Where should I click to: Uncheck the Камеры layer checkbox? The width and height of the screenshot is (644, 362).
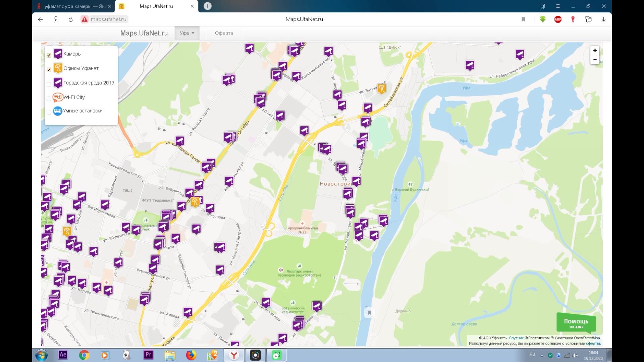click(x=49, y=55)
